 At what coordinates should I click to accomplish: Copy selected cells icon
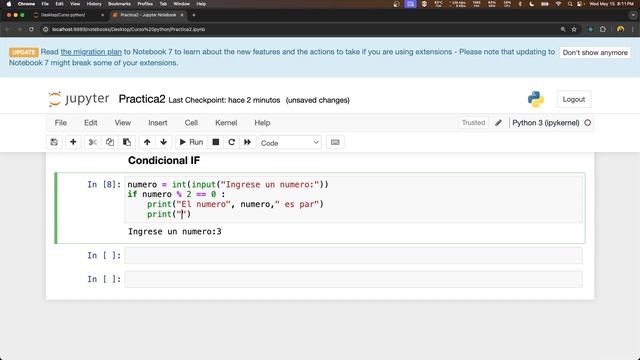[110, 142]
